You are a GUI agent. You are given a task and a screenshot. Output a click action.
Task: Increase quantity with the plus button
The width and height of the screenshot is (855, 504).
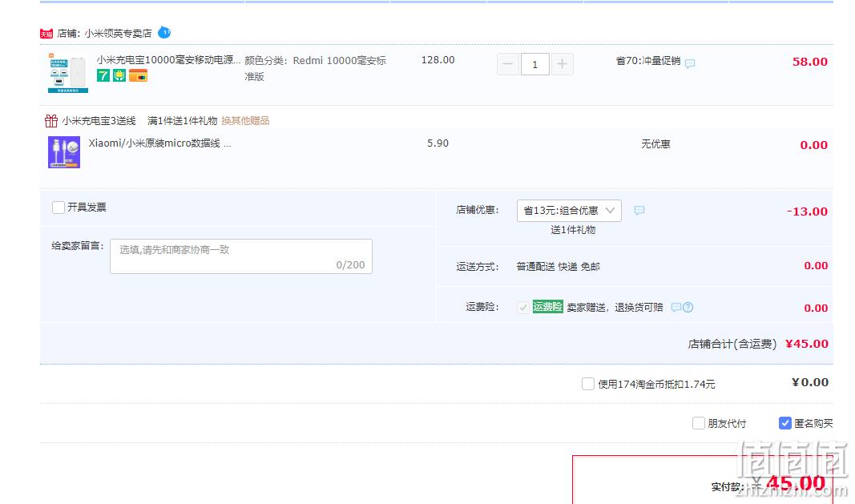[563, 64]
